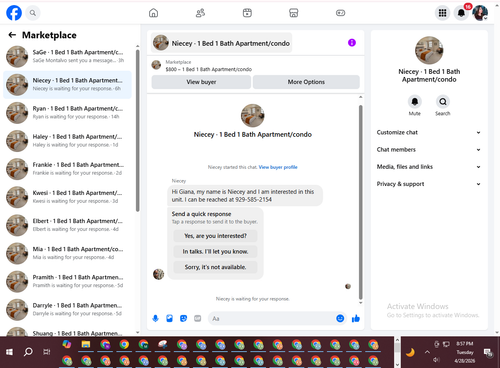The width and height of the screenshot is (500, 368).
Task: Open the account profile picture menu
Action: tap(480, 13)
